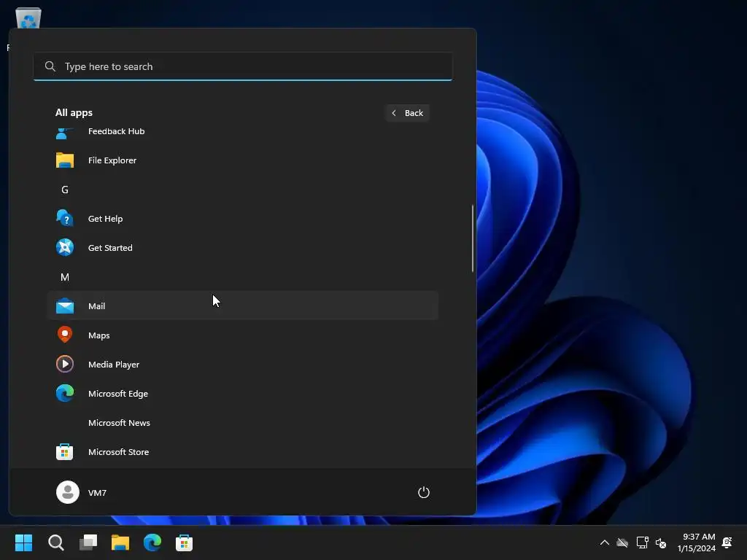Screen dimensions: 747x560
Task: Click the search magnifier in search box
Action: click(50, 66)
